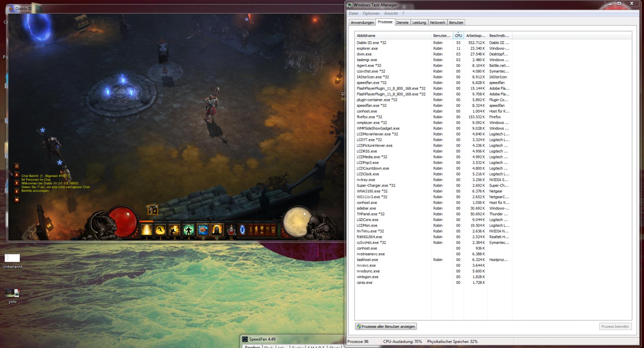Switch to the Benutzer tab
Screen dimensions: 644x348
pos(456,23)
